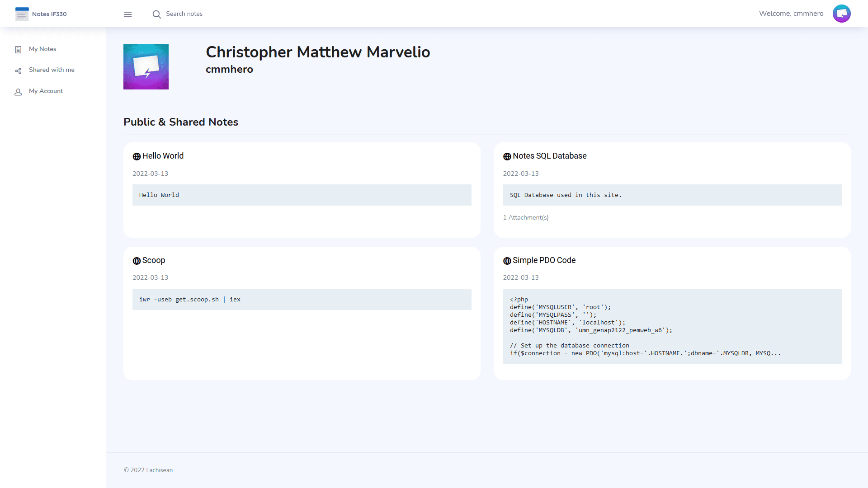Click the globe icon on Scoop note
Image resolution: width=868 pixels, height=488 pixels.
pyautogui.click(x=136, y=261)
